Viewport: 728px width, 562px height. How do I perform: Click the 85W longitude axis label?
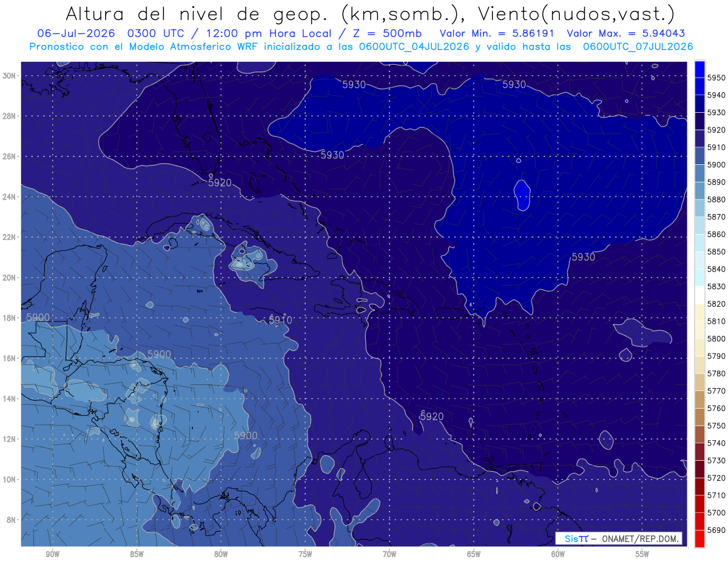[x=136, y=554]
